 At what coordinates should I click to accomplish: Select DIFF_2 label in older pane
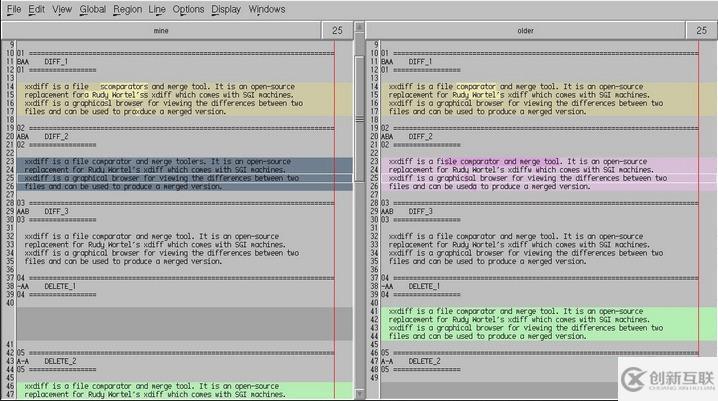pos(420,136)
